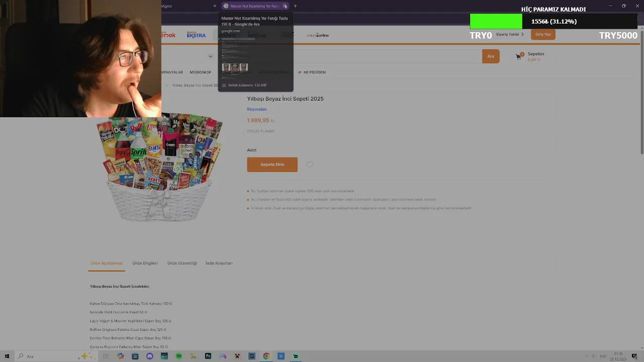View the İade Koşulları tab
The height and width of the screenshot is (362, 644).
coord(219,263)
